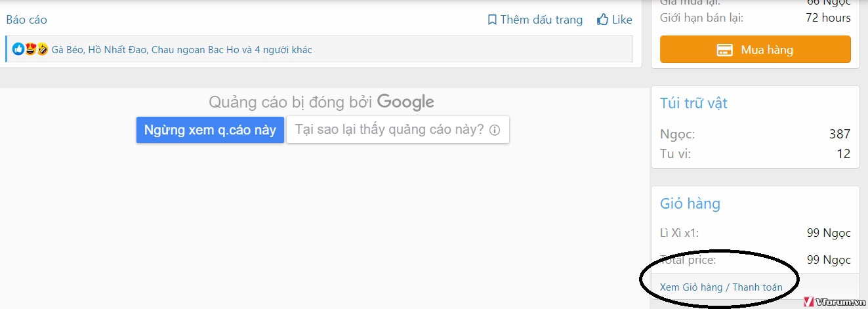Screen dimensions: 868x309
Task: Open Hồ Nhất Đao's profile link
Action: pos(117,50)
